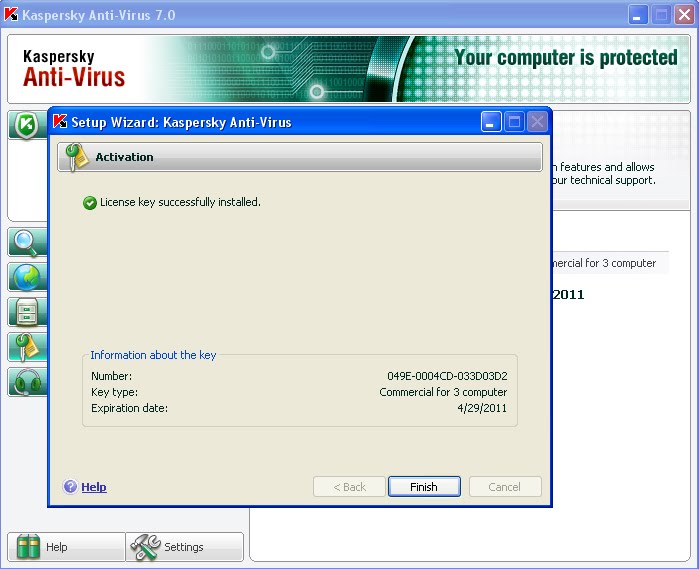Viewport: 699px width, 569px height.
Task: Click the key icon in Activation header
Action: pyautogui.click(x=77, y=157)
